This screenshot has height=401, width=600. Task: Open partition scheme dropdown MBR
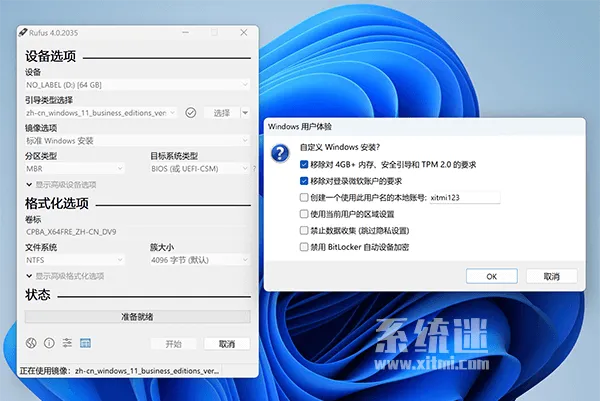[75, 168]
